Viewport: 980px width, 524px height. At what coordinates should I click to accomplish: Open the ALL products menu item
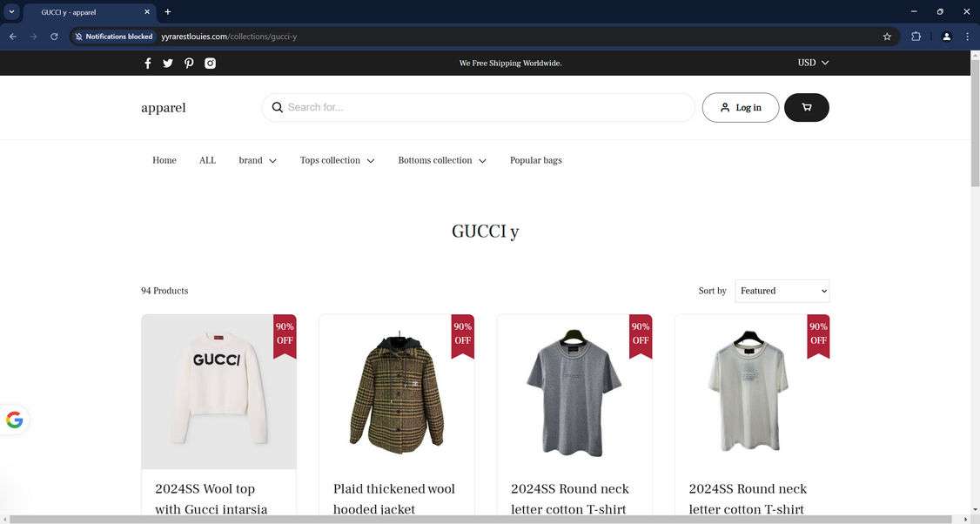[207, 160]
